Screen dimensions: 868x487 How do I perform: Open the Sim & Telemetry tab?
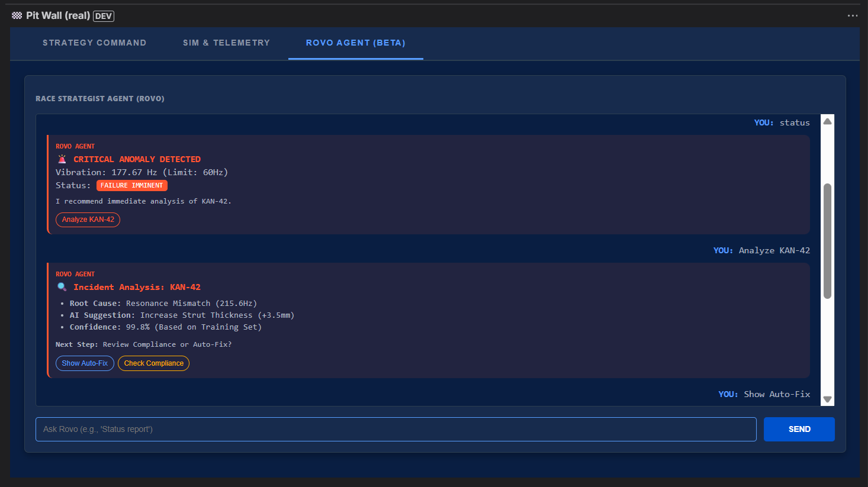pyautogui.click(x=226, y=43)
